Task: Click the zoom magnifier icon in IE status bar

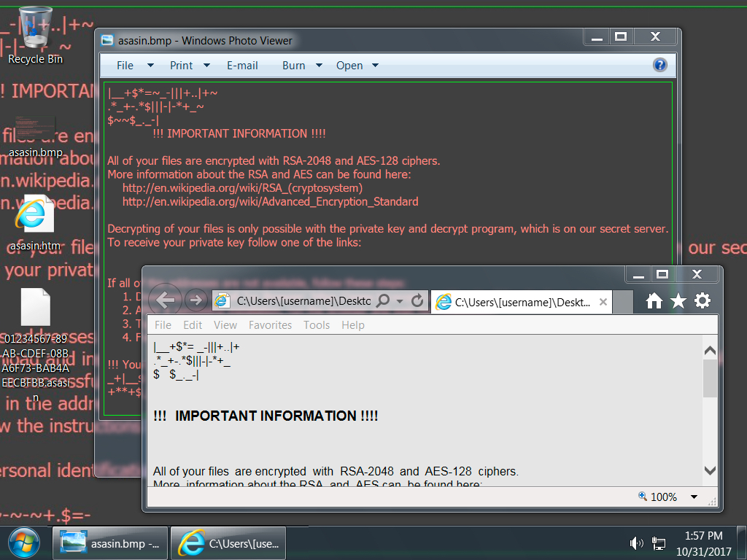Action: tap(642, 496)
